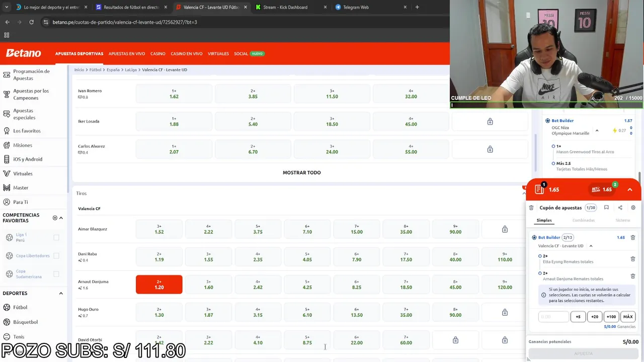644x362 pixels.
Task: Select Ivan Romero 1+ at 1.62
Action: (174, 94)
